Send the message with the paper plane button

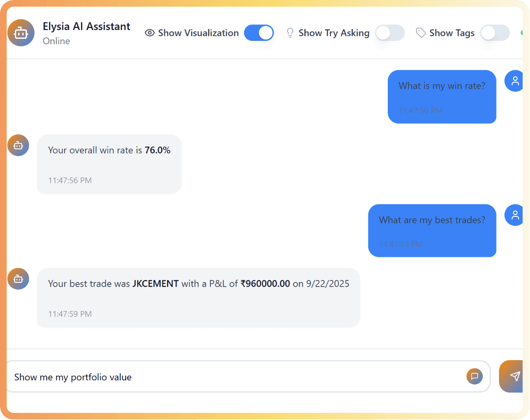[513, 376]
